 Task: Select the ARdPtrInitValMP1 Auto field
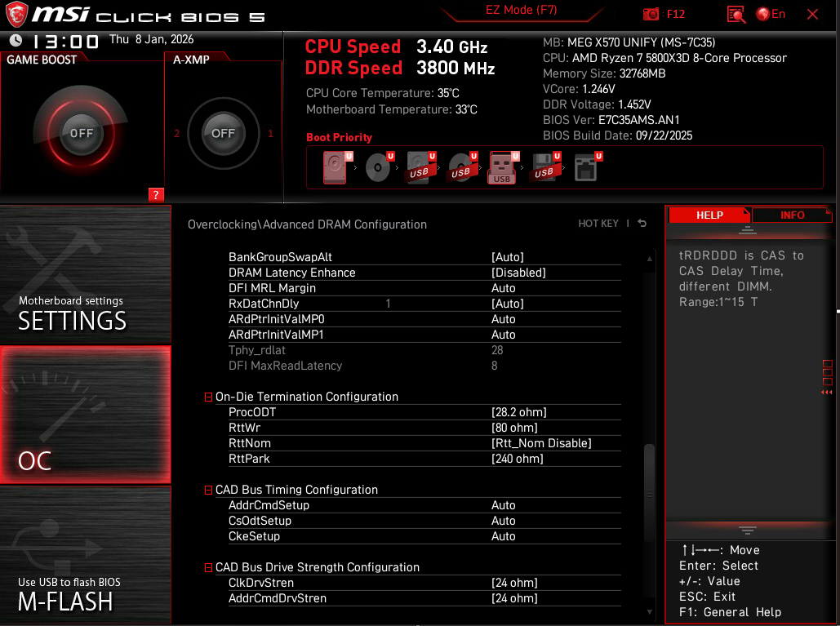(504, 335)
